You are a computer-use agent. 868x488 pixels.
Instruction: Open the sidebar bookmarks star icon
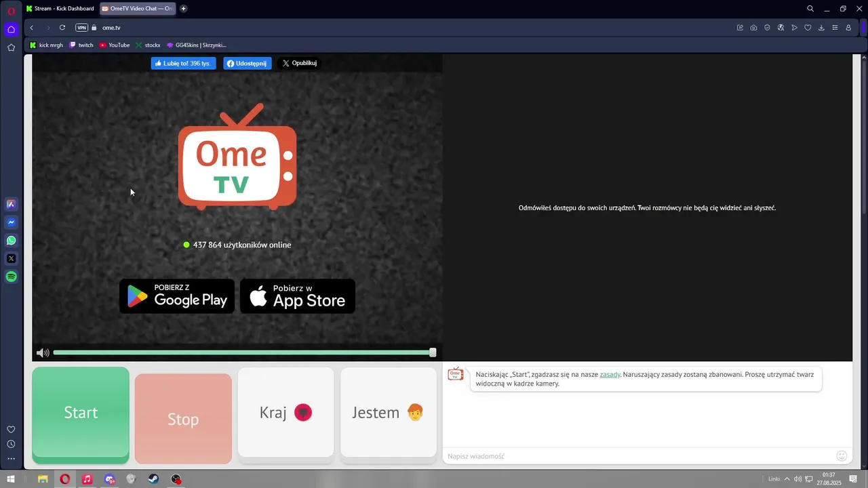pyautogui.click(x=11, y=47)
